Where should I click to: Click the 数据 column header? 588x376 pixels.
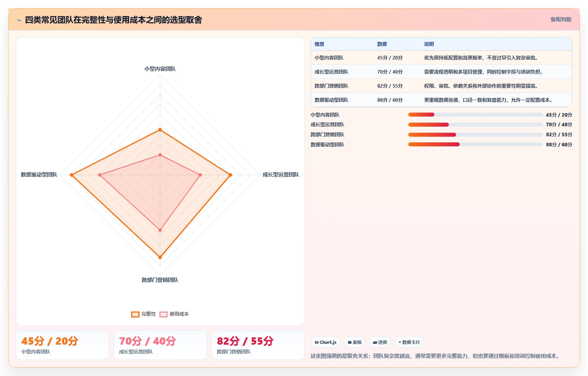point(382,44)
